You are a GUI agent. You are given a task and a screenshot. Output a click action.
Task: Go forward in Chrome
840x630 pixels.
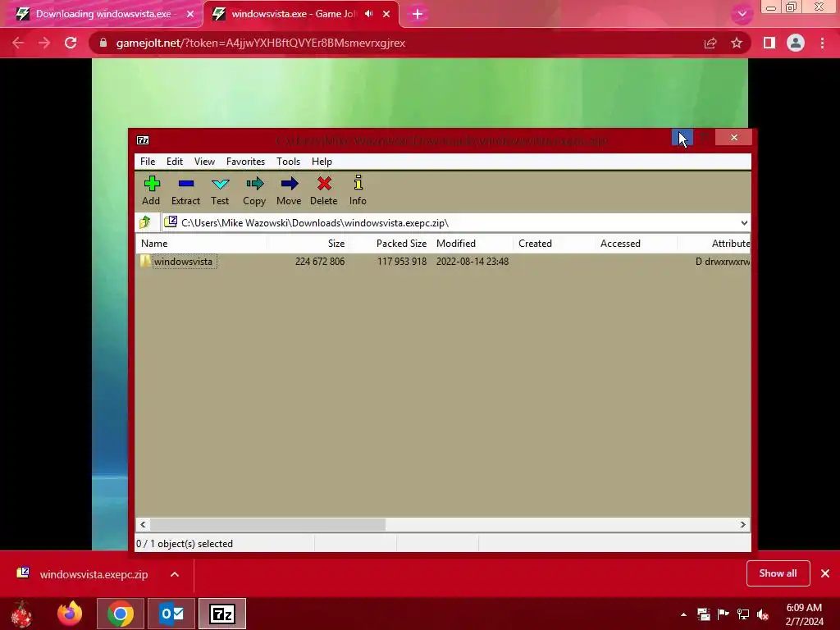[x=44, y=43]
